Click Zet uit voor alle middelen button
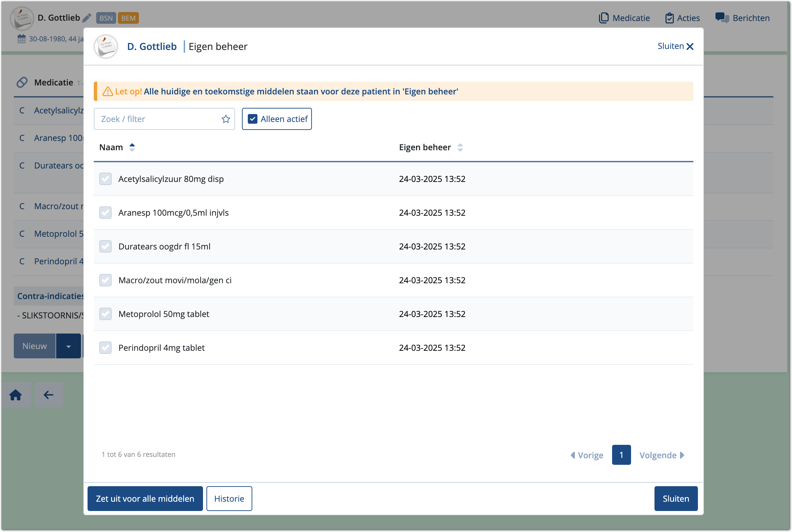The image size is (792, 532). tap(145, 499)
